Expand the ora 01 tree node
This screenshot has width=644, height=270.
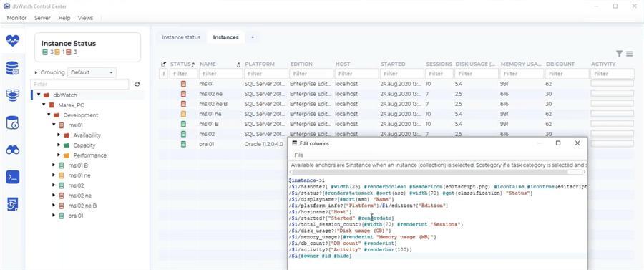click(54, 216)
